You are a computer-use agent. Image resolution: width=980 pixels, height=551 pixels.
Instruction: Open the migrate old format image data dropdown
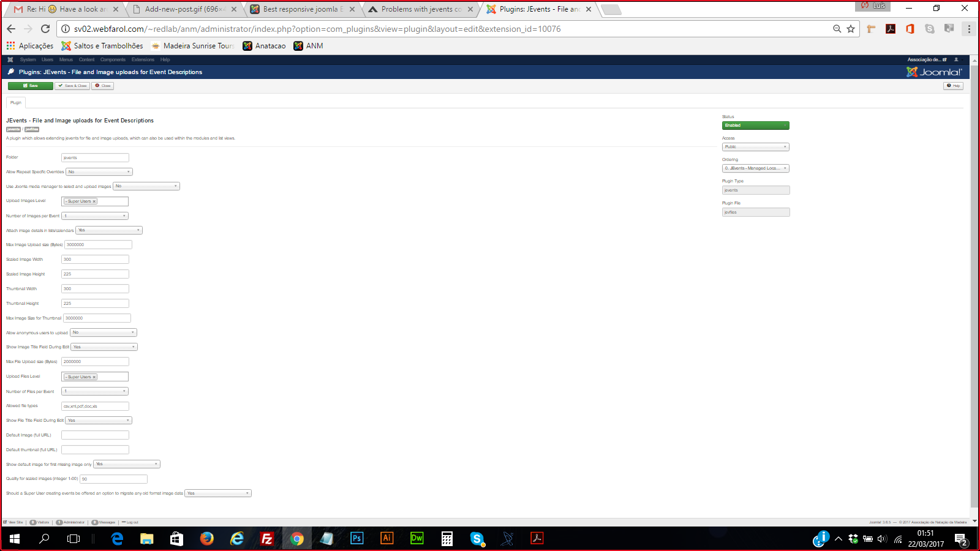tap(218, 493)
